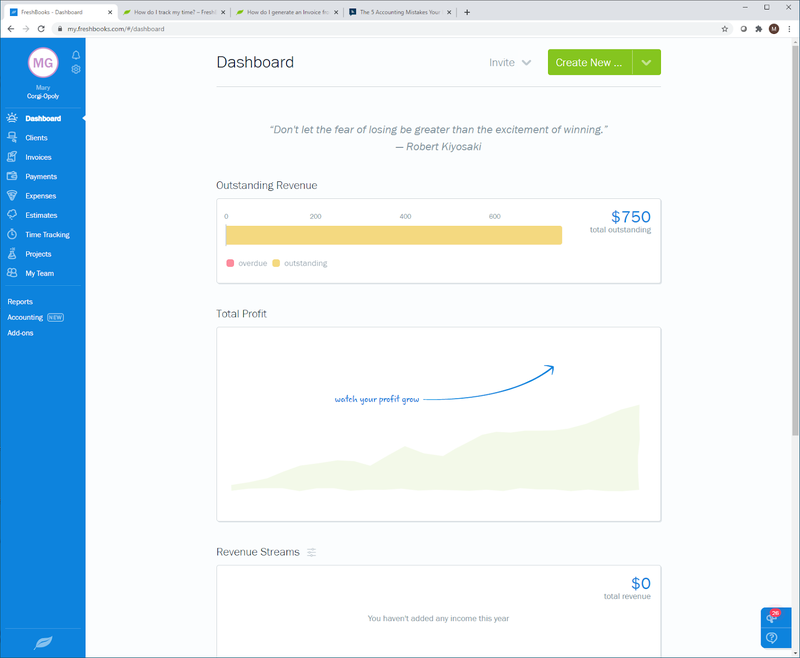Click the Projects flask icon

click(x=12, y=254)
